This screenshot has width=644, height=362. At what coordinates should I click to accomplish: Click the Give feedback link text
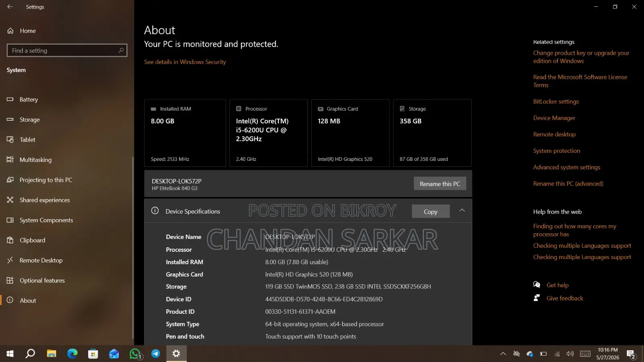pyautogui.click(x=565, y=298)
